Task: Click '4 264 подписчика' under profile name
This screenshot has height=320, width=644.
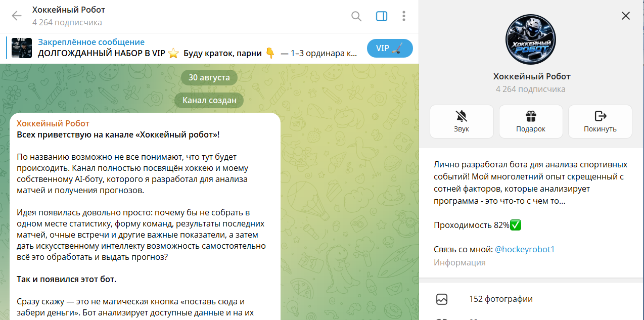Action: coord(531,89)
